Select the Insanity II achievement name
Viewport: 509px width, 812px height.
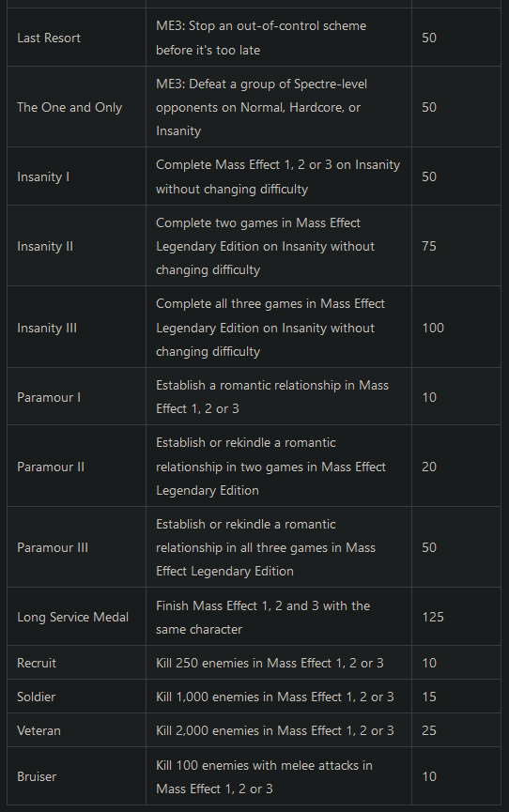[45, 246]
